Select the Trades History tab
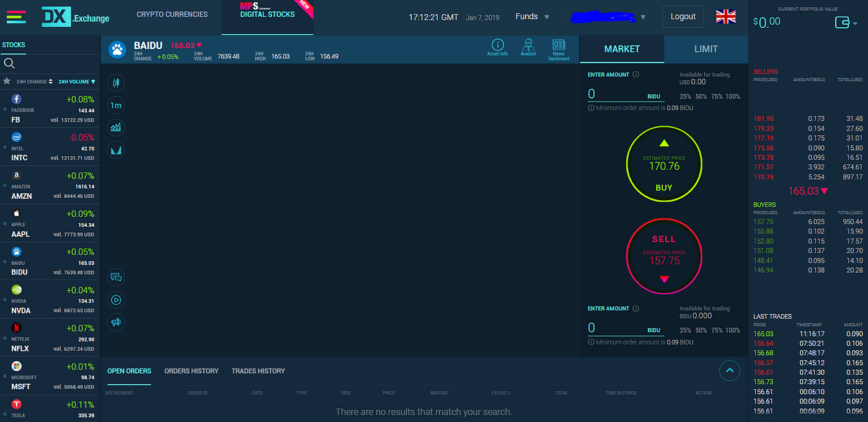Image resolution: width=868 pixels, height=422 pixels. pyautogui.click(x=259, y=371)
